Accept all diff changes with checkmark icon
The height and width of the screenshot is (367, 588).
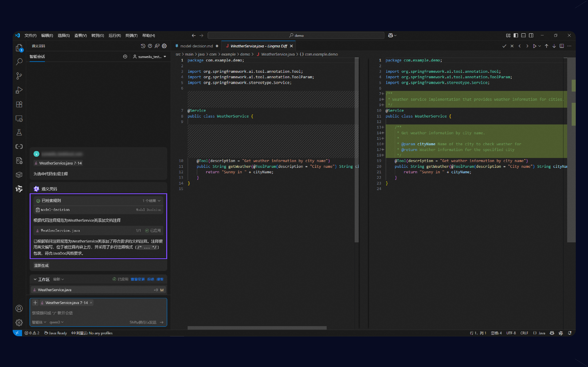click(x=504, y=46)
